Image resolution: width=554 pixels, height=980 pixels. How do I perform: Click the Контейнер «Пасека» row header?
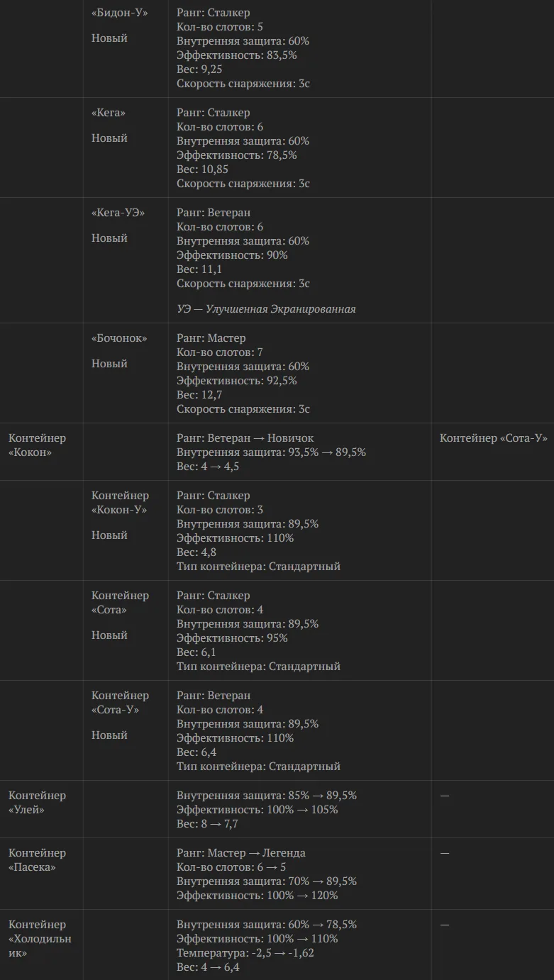[x=37, y=860]
